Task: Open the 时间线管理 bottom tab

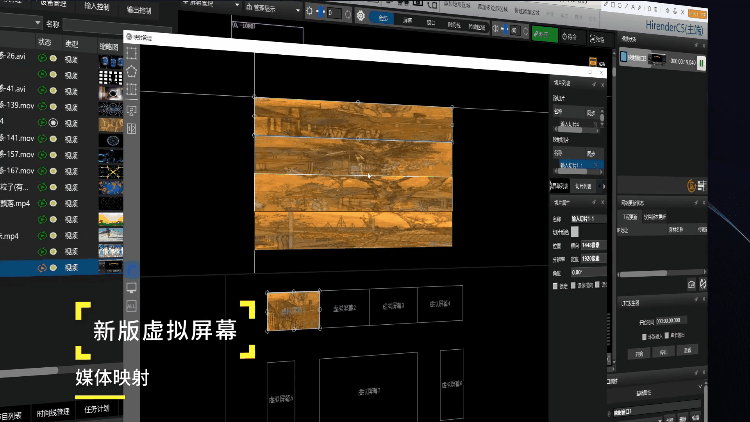Action: click(x=53, y=412)
